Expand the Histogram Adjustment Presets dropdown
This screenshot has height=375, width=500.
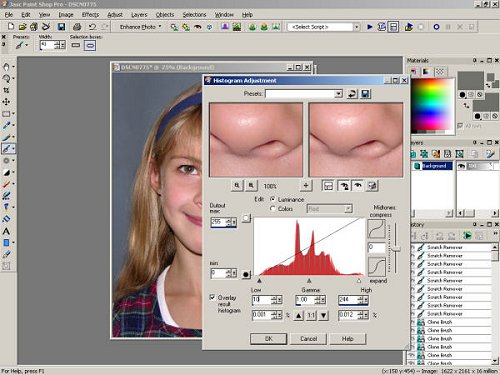339,94
